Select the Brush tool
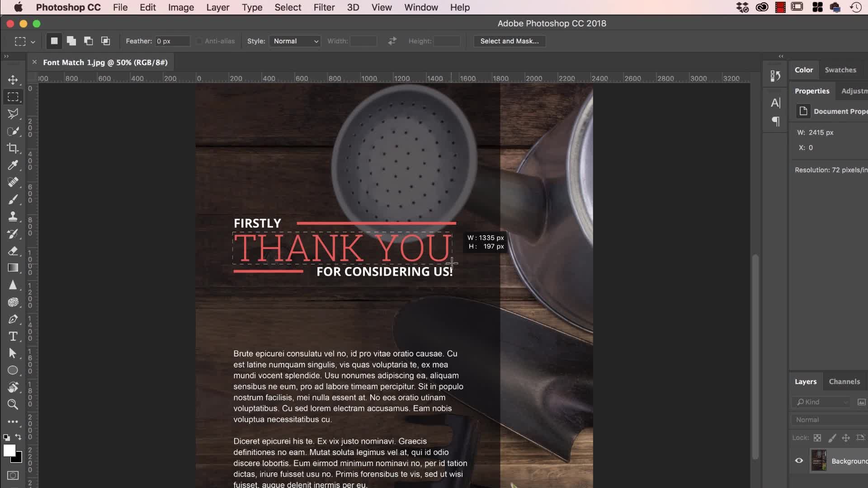The image size is (868, 488). click(13, 199)
